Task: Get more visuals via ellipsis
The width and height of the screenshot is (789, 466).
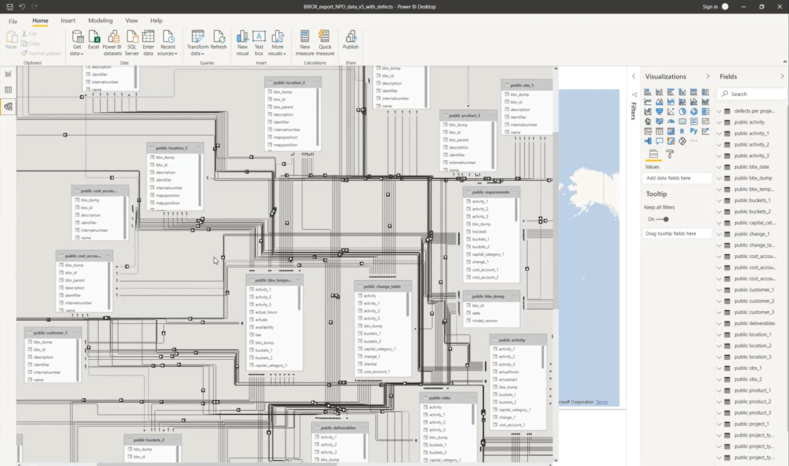Action: pos(694,141)
